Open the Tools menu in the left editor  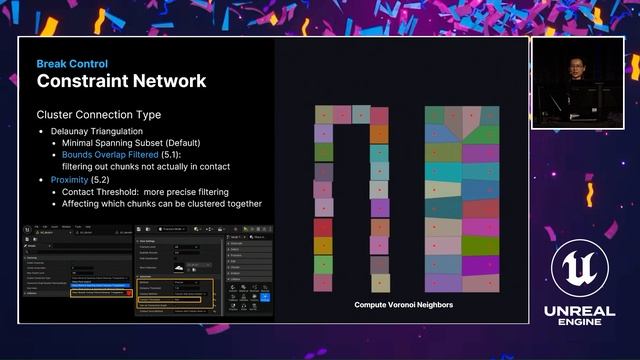coord(78,227)
